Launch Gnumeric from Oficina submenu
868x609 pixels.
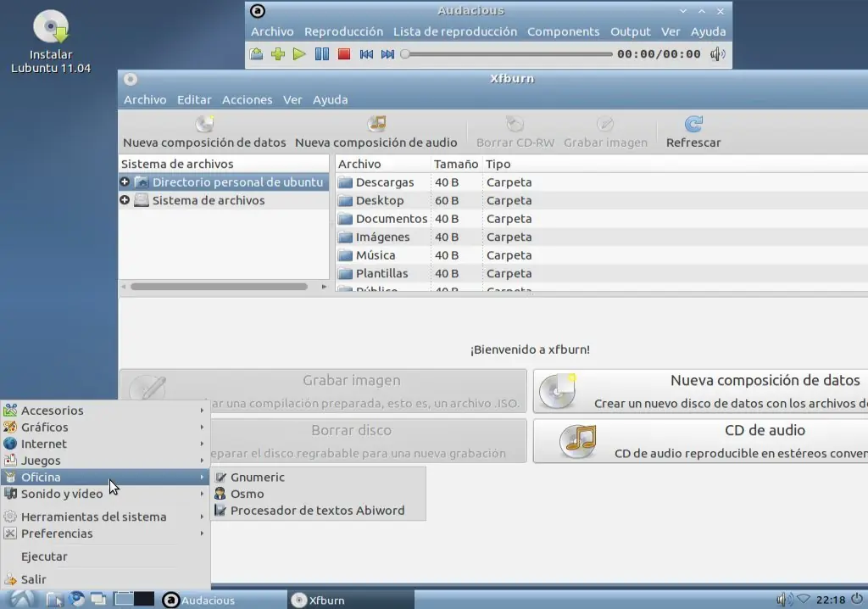point(319,477)
